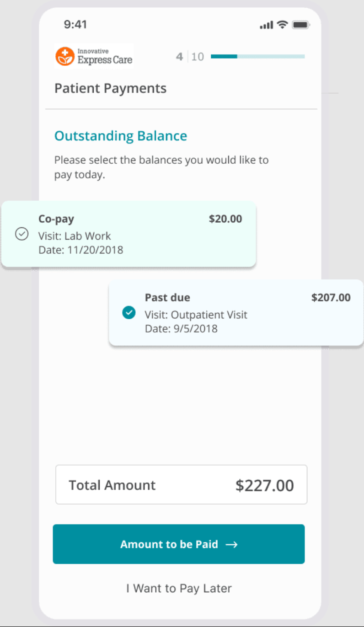The image size is (364, 627).
Task: Click the arrow on Amount to be Paid
Action: click(x=232, y=545)
